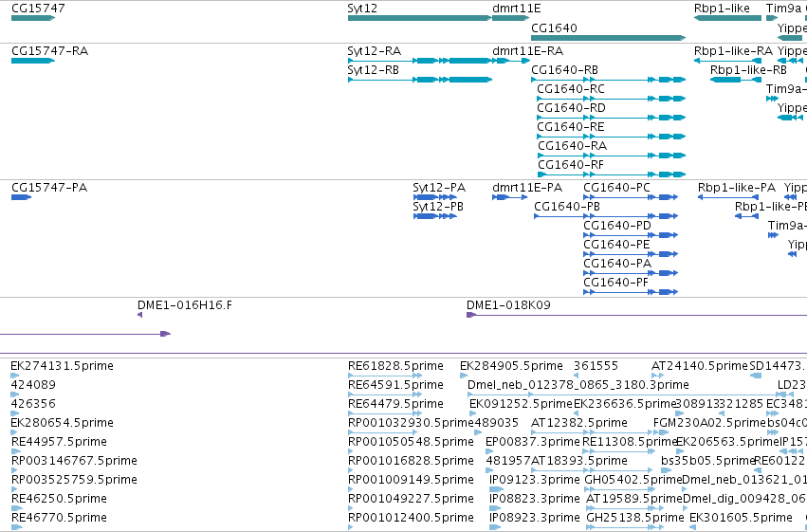807x532 pixels.
Task: Click the RP003525759.5prime label
Action: pyautogui.click(x=74, y=481)
